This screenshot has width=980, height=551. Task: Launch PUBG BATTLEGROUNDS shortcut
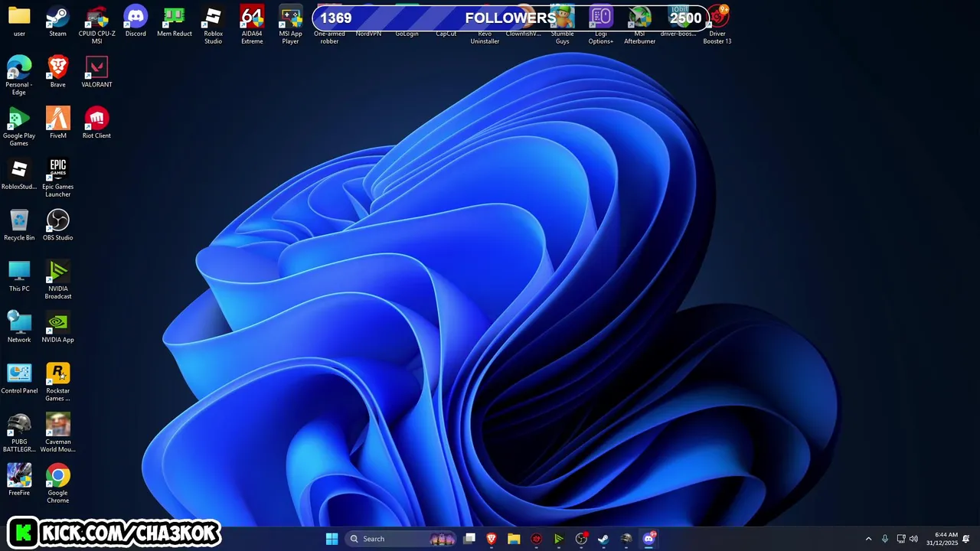coord(19,424)
